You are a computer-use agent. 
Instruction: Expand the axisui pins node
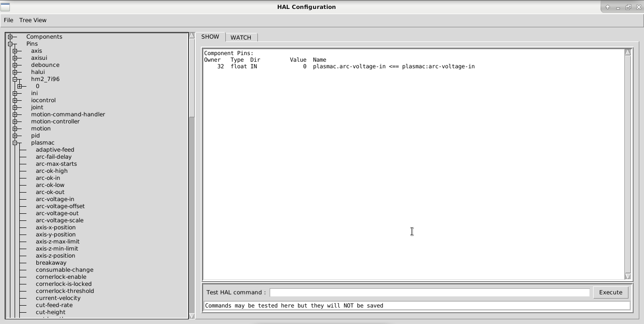tap(15, 58)
